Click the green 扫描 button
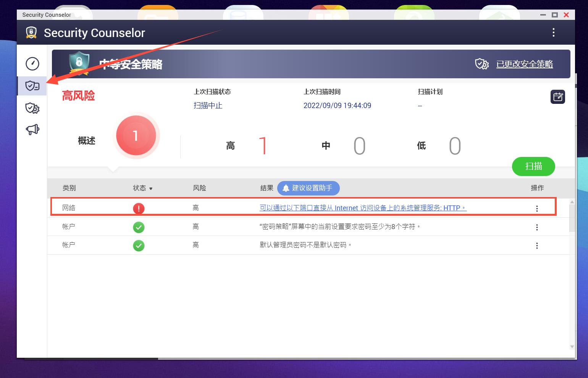Viewport: 588px width, 378px height. point(533,166)
